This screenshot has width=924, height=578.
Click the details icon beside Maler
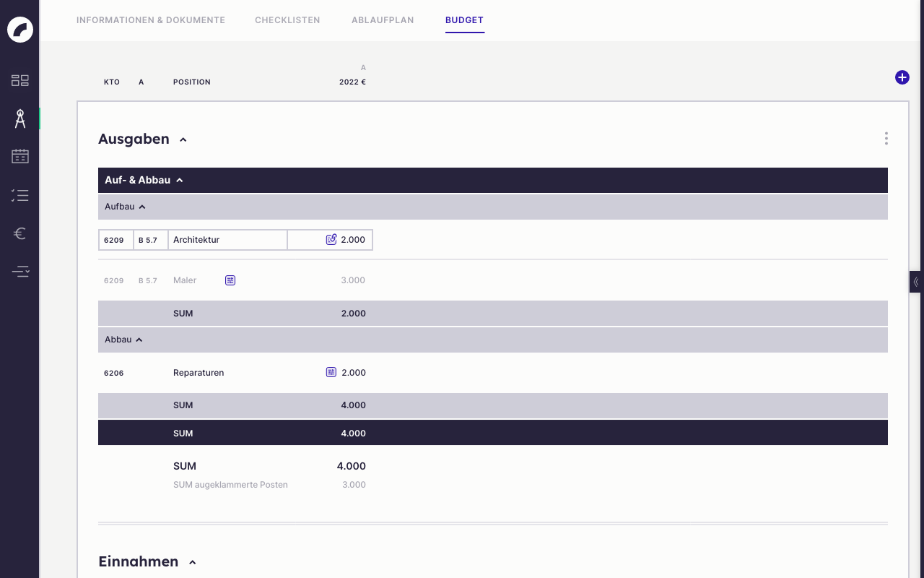(230, 280)
